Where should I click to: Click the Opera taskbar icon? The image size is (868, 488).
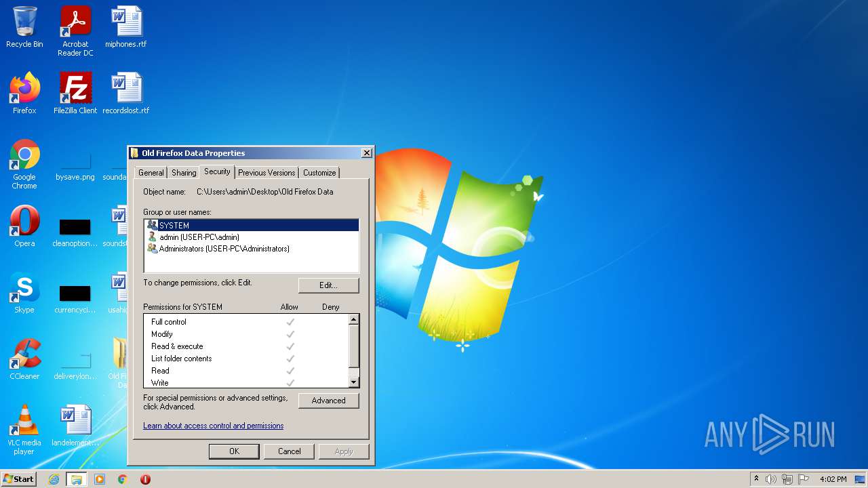[x=145, y=479]
